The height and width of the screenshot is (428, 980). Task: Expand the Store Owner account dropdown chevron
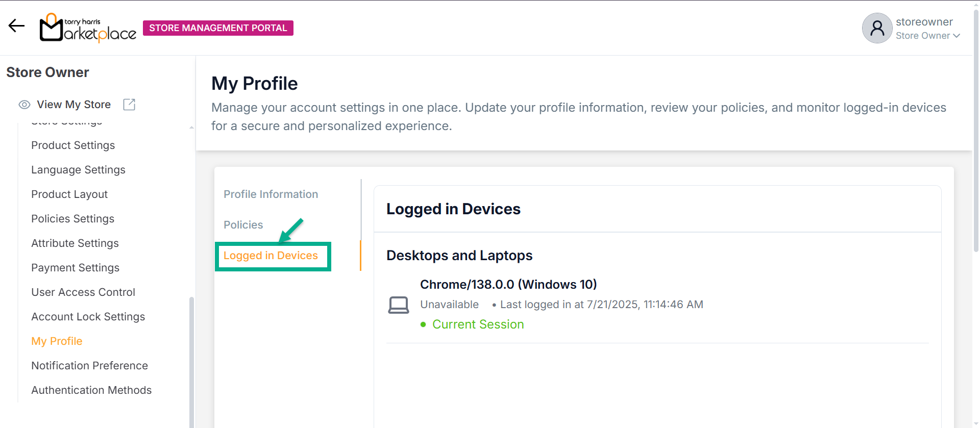coord(957,36)
